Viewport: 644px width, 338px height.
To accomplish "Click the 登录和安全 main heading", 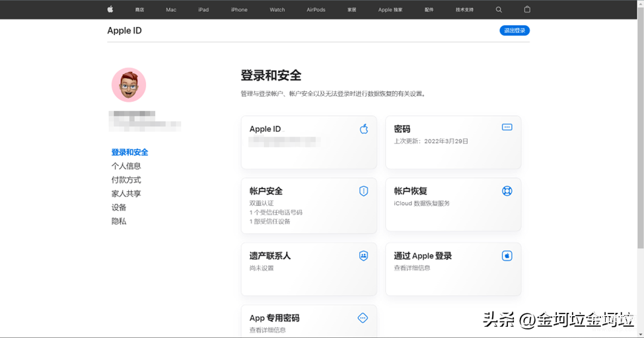I will click(271, 75).
